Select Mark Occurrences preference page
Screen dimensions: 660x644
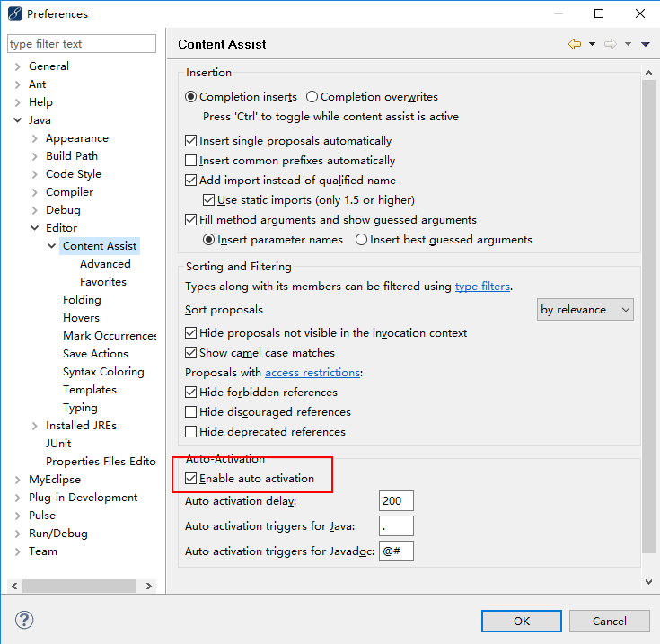click(110, 336)
